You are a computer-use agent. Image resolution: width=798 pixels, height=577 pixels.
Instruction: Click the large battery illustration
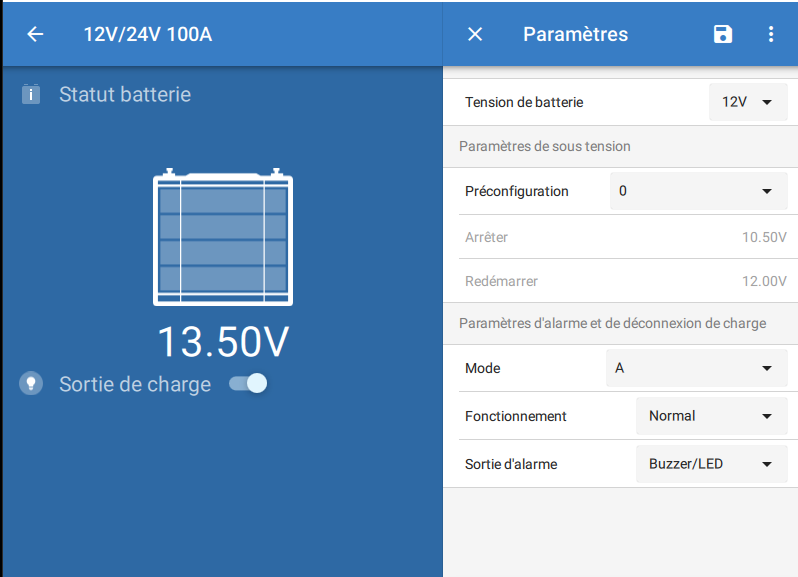click(x=223, y=237)
